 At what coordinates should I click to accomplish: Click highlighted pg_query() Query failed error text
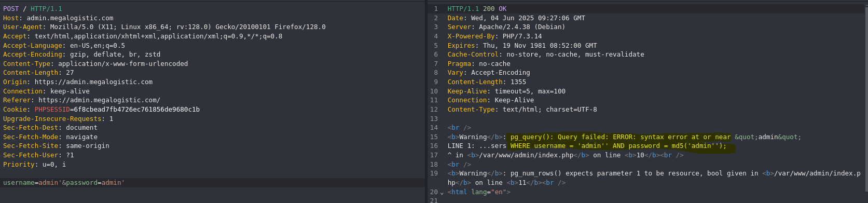[621, 137]
